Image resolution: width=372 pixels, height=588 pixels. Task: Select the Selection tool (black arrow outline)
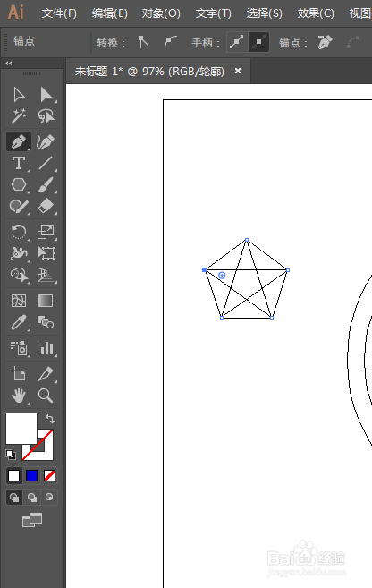pyautogui.click(x=19, y=95)
